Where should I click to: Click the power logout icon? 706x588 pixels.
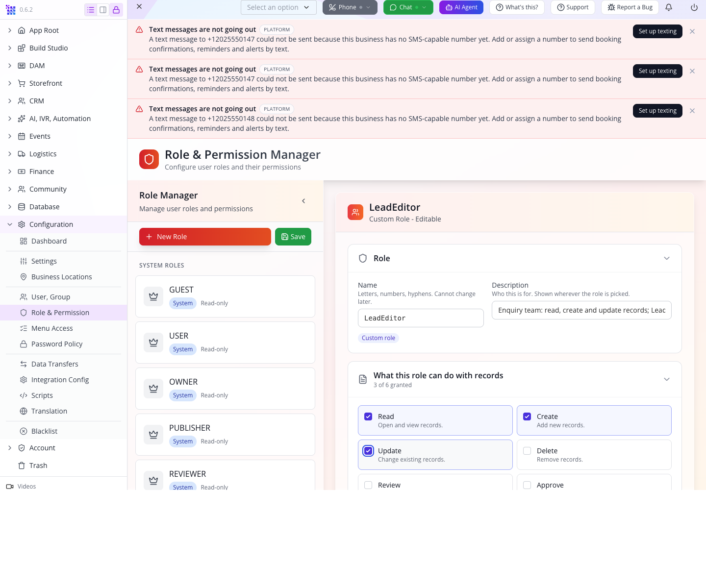694,7
